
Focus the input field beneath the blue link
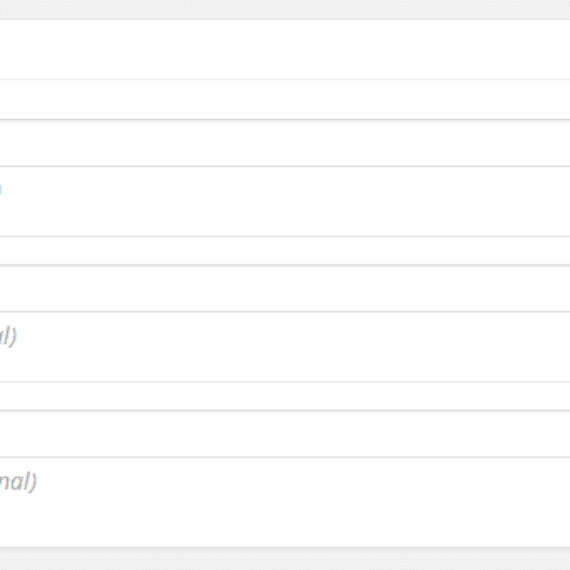point(285,250)
